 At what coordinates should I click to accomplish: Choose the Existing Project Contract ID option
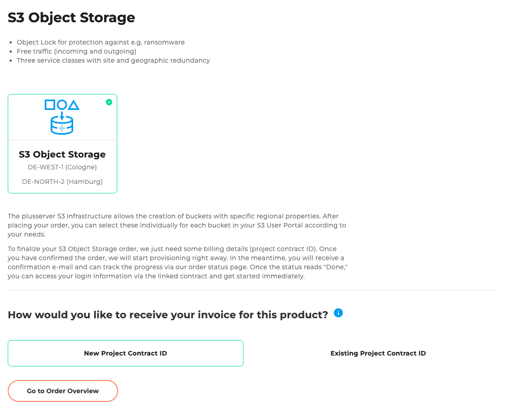378,353
